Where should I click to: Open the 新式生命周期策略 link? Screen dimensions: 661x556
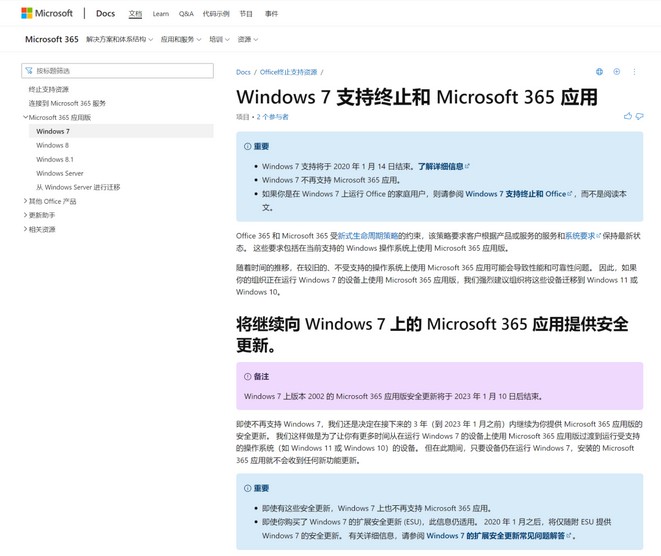[368, 236]
